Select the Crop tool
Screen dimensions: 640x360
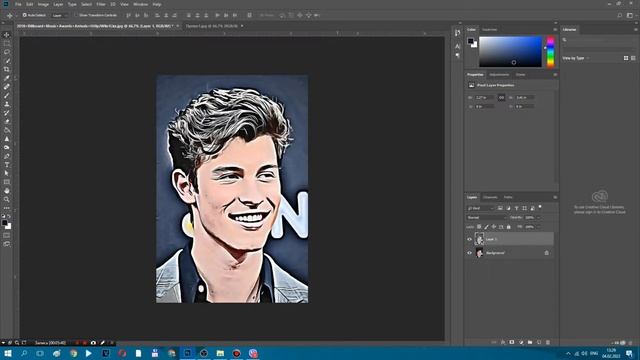(7, 69)
